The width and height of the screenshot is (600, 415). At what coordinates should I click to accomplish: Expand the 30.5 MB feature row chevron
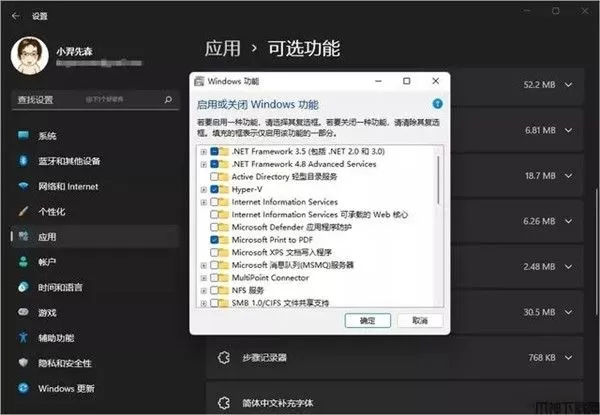point(569,312)
